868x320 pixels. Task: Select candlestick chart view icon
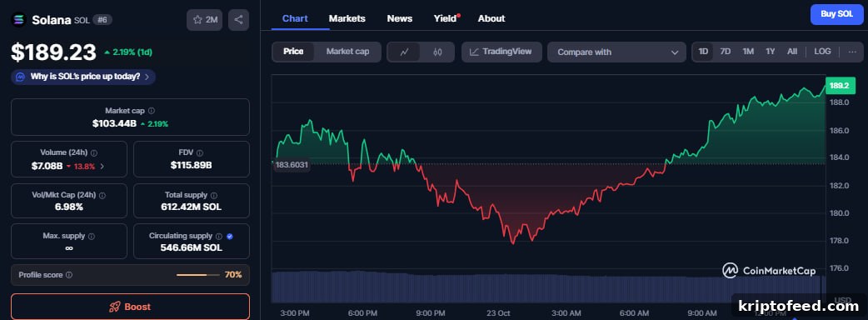[x=438, y=52]
